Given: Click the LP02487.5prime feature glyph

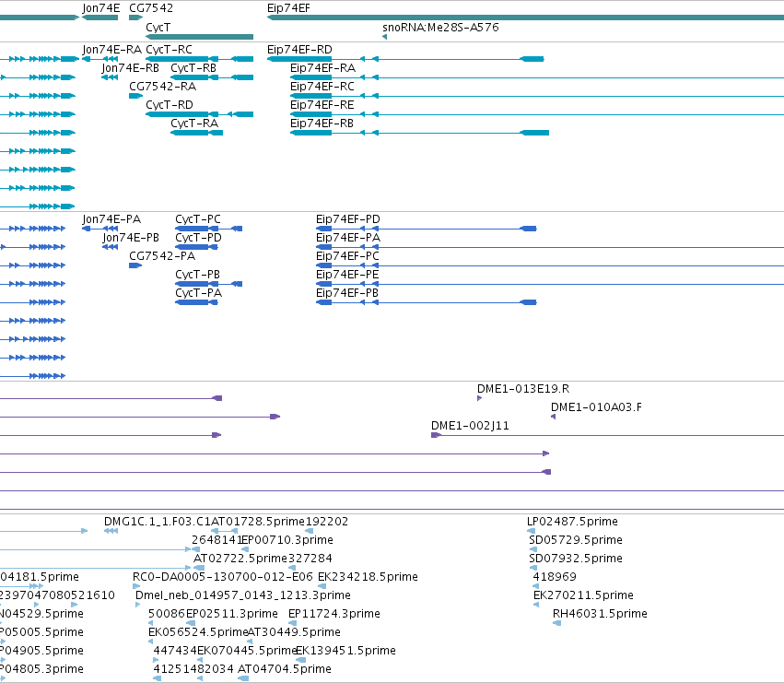Looking at the screenshot, I should tap(531, 531).
